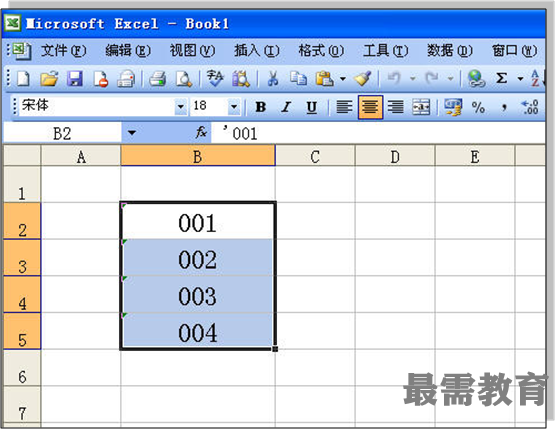Click the workbook icon in menu bar
Screen dimensions: 555x429
(22, 51)
